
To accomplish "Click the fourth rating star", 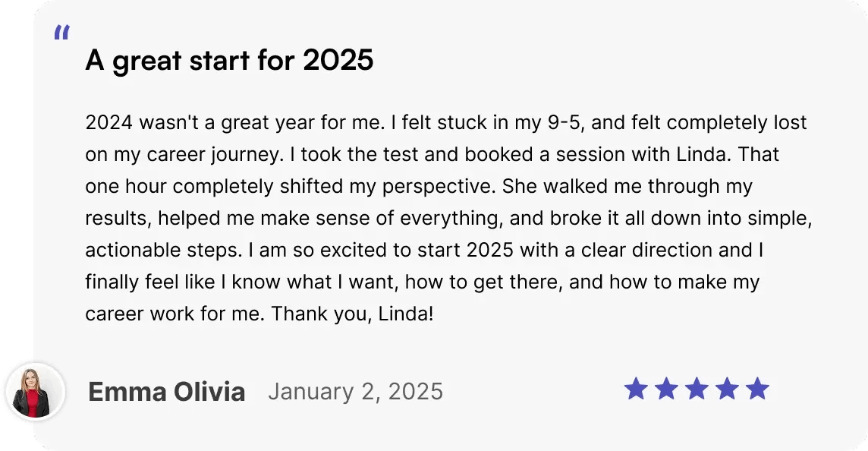I will pos(727,389).
